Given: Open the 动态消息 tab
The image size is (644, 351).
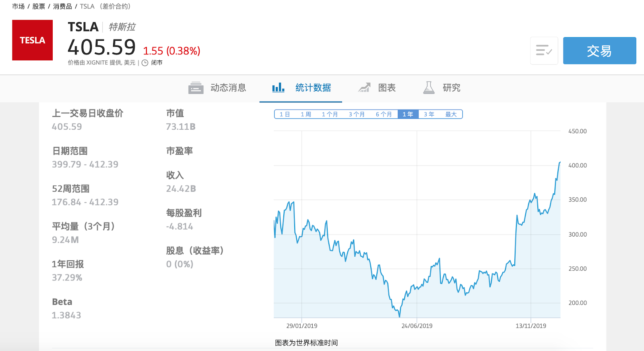Looking at the screenshot, I should tap(217, 88).
